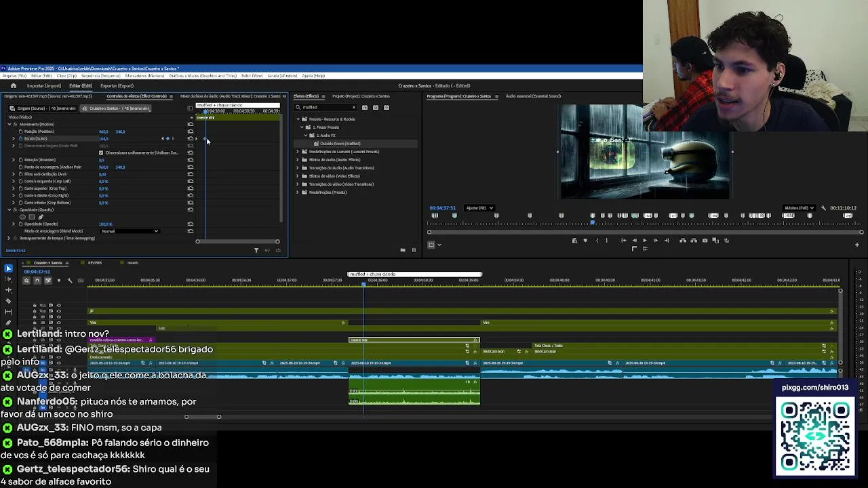The width and height of the screenshot is (868, 488).
Task: Click Add/Remove keyframe diamond for Scale
Action: point(167,138)
